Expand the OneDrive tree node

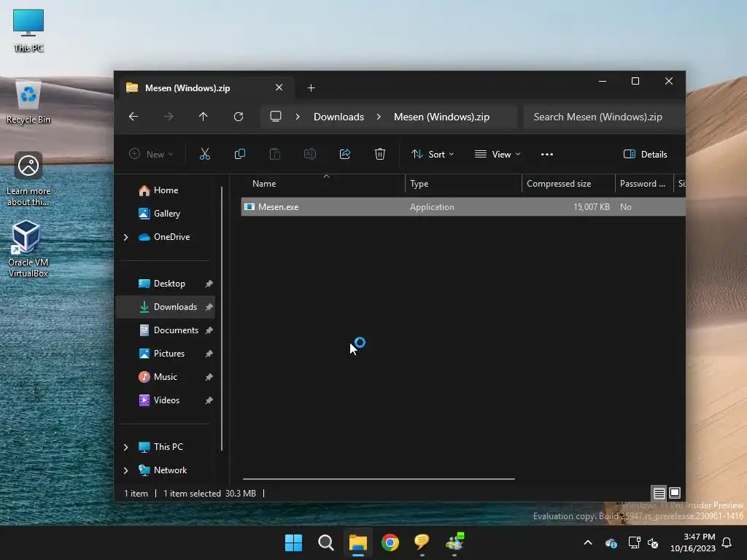click(x=125, y=237)
